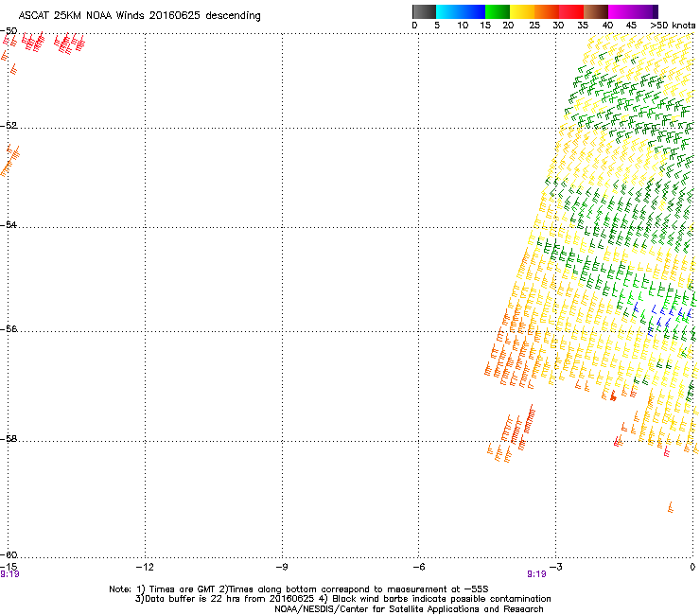Click the '-6' longitude axis label
Viewport: 700px width, 615px height.
coord(418,567)
